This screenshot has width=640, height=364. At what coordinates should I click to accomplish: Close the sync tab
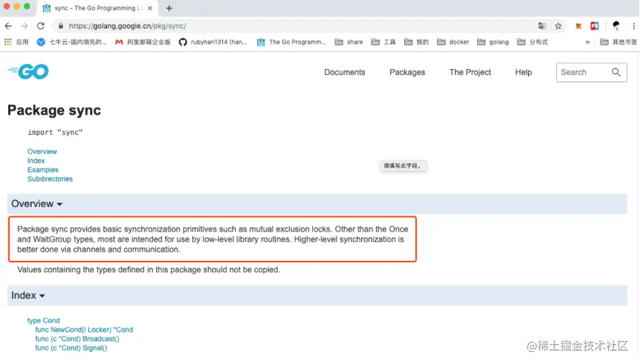150,8
